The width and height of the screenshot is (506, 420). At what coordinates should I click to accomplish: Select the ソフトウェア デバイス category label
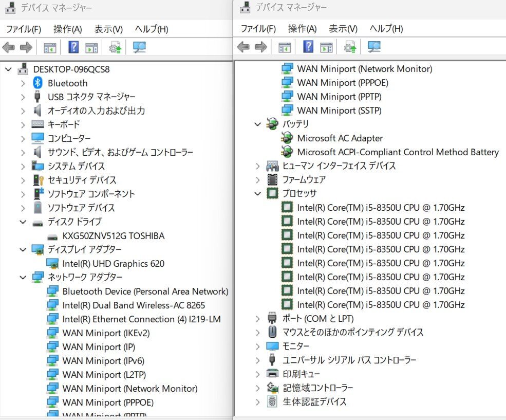click(x=81, y=208)
